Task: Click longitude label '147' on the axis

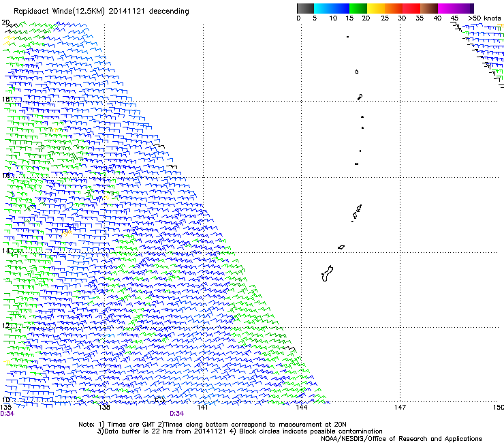Action: (400, 408)
